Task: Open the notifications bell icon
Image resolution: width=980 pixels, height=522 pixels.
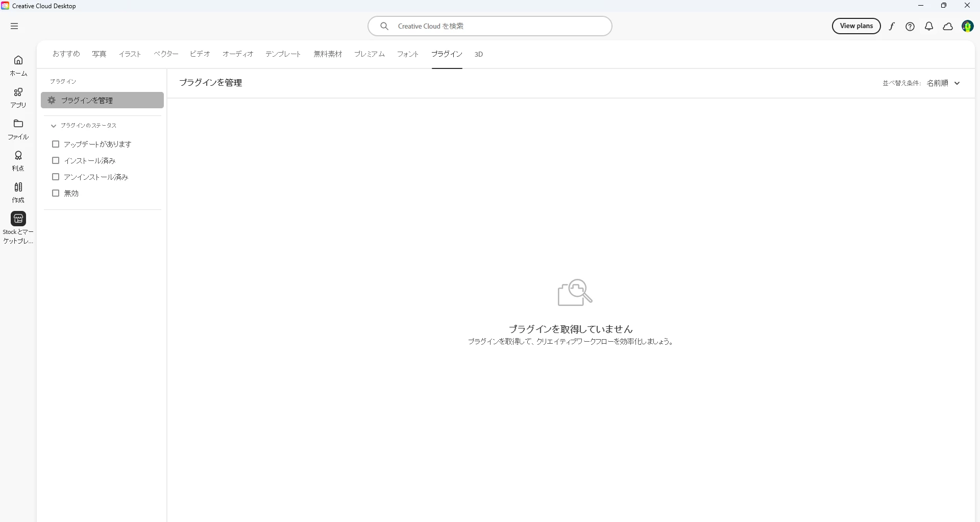Action: point(929,27)
